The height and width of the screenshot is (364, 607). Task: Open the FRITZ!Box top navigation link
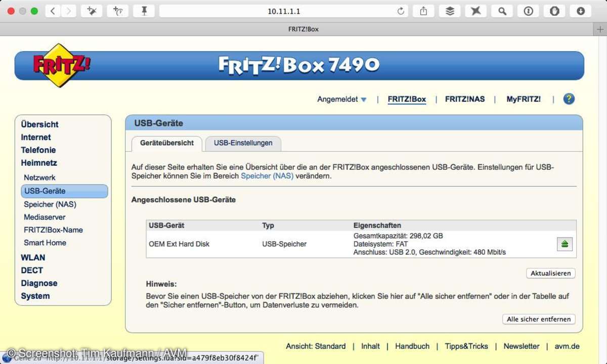[x=407, y=99]
